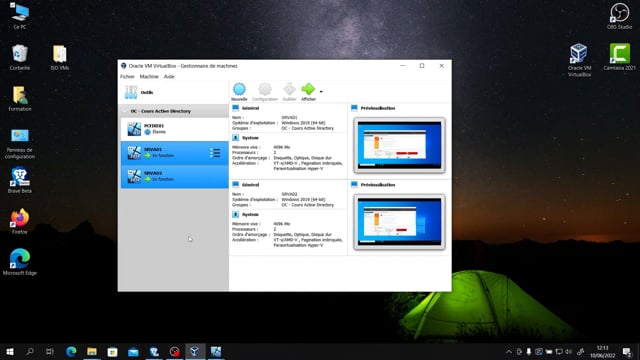Open the Fichier menu

tap(127, 76)
